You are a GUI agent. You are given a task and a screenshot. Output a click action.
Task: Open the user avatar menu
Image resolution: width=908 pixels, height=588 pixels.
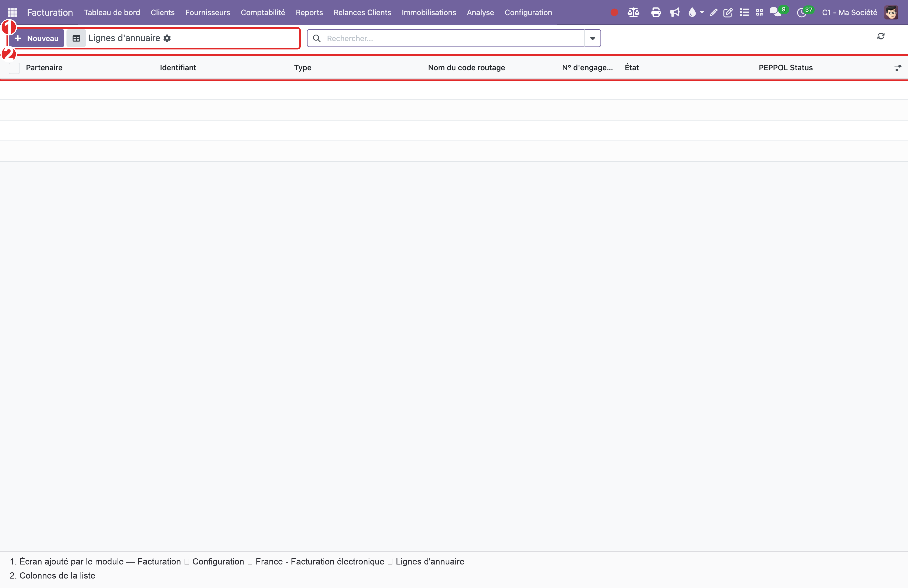click(x=891, y=13)
